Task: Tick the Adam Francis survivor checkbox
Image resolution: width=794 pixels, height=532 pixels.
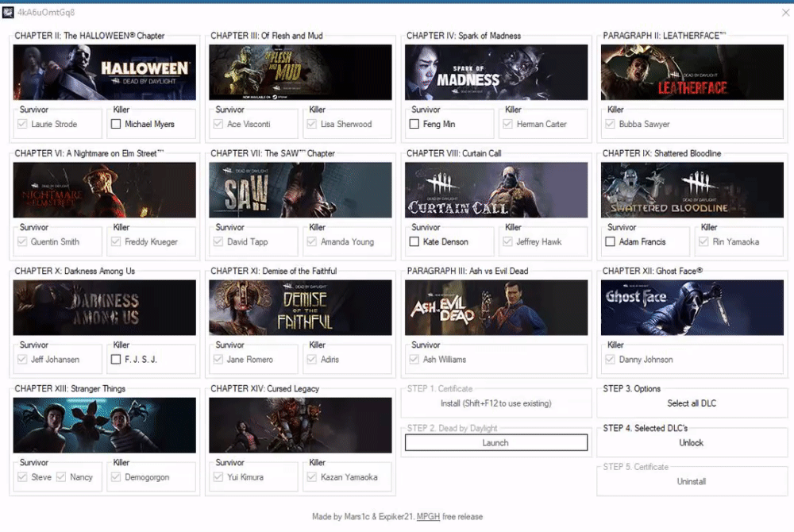Action: coord(610,242)
